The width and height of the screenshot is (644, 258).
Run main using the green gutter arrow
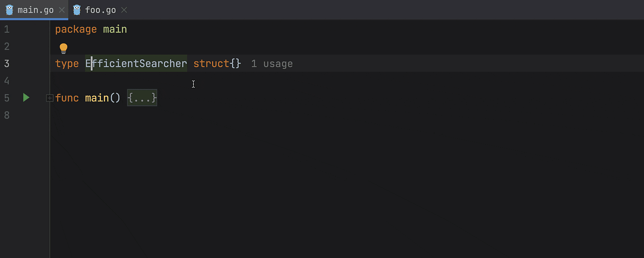(26, 98)
